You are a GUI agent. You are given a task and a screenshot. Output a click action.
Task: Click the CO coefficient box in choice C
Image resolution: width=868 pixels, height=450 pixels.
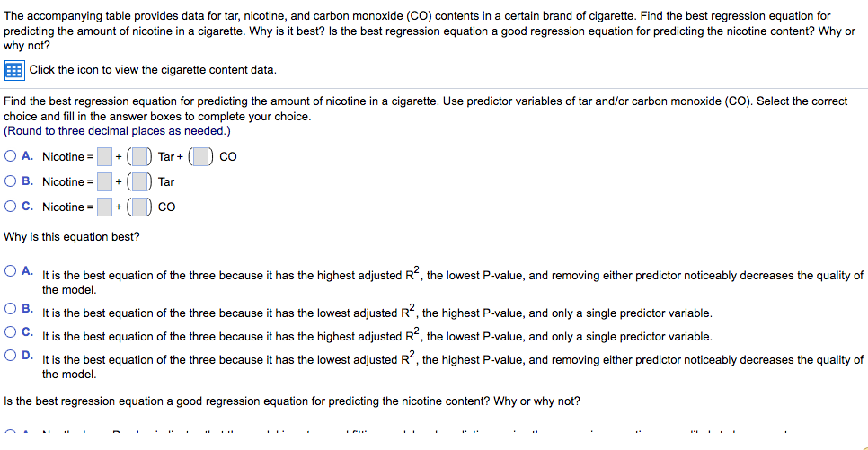point(140,207)
